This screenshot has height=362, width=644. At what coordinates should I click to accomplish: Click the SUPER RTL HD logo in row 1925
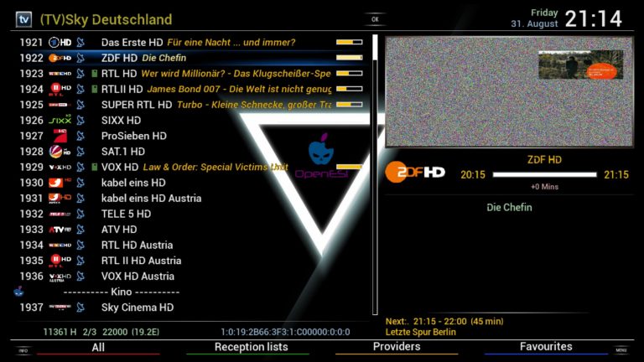tap(60, 105)
